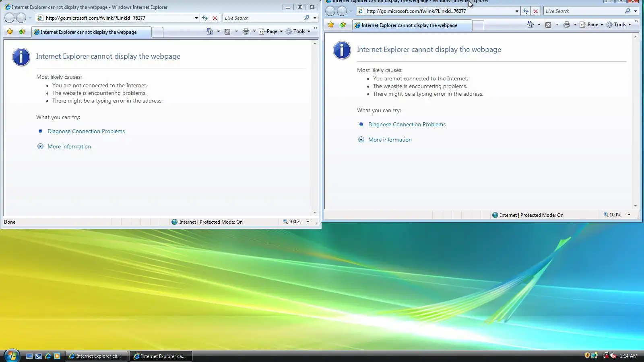Open the Windows Start menu orb
644x362 pixels.
(12, 356)
